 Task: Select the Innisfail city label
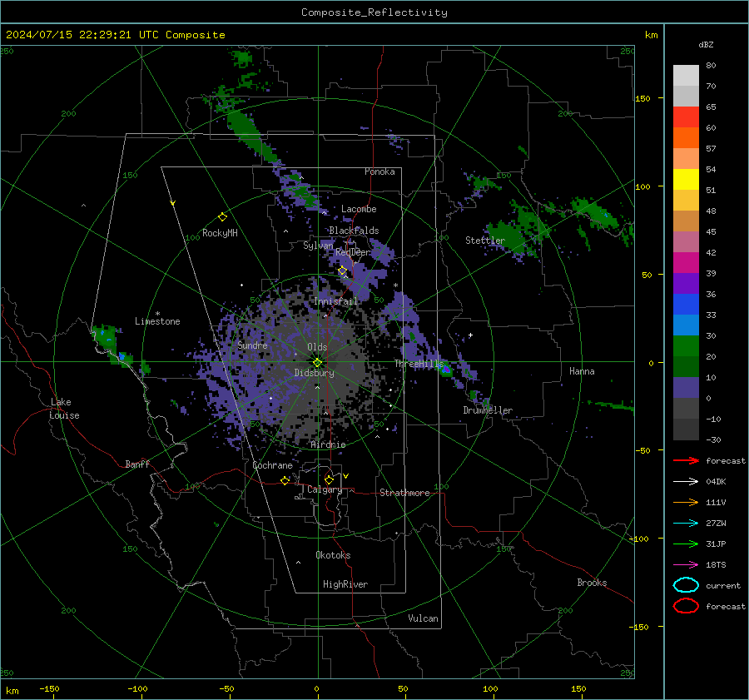pyautogui.click(x=335, y=301)
